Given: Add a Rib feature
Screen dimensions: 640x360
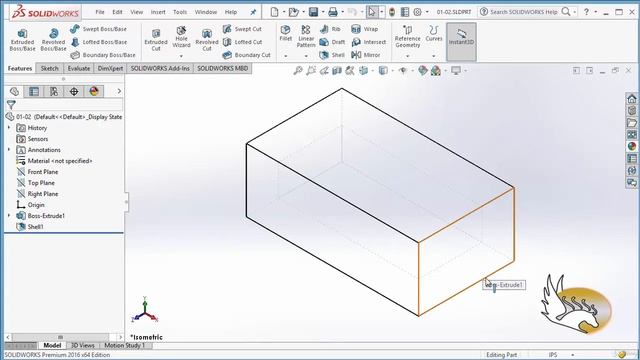Looking at the screenshot, I should point(330,29).
